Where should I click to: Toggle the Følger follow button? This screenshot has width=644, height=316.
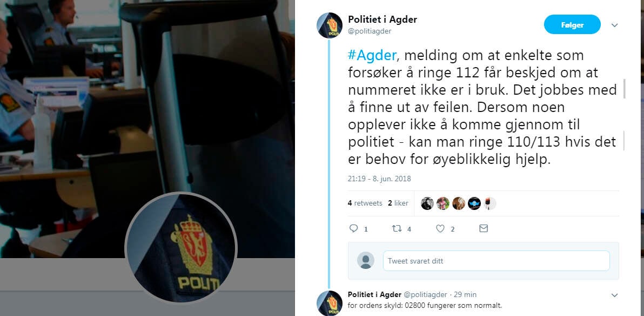(572, 25)
